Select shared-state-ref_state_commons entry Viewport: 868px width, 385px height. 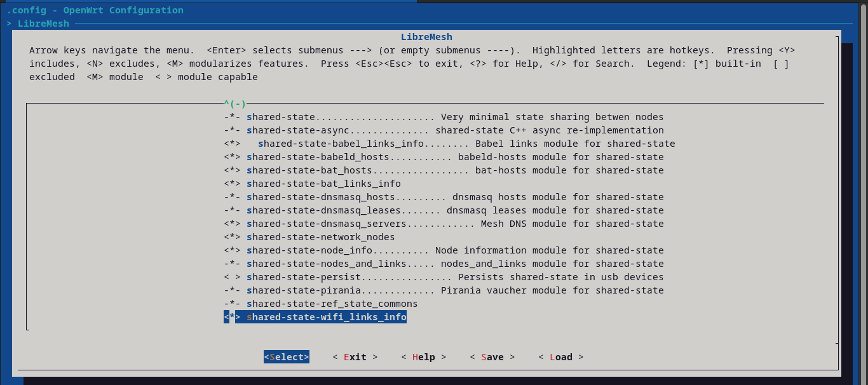pyautogui.click(x=321, y=304)
